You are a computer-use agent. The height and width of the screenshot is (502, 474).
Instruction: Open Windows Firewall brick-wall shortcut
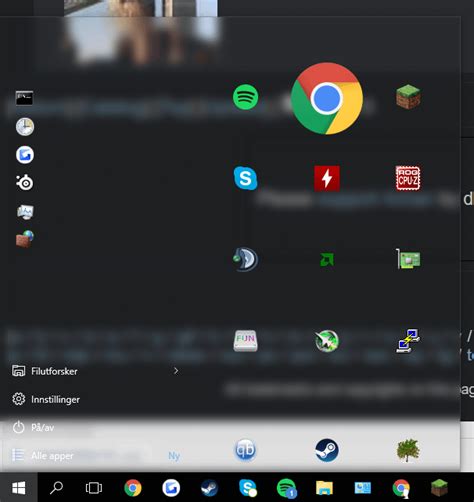tap(25, 239)
